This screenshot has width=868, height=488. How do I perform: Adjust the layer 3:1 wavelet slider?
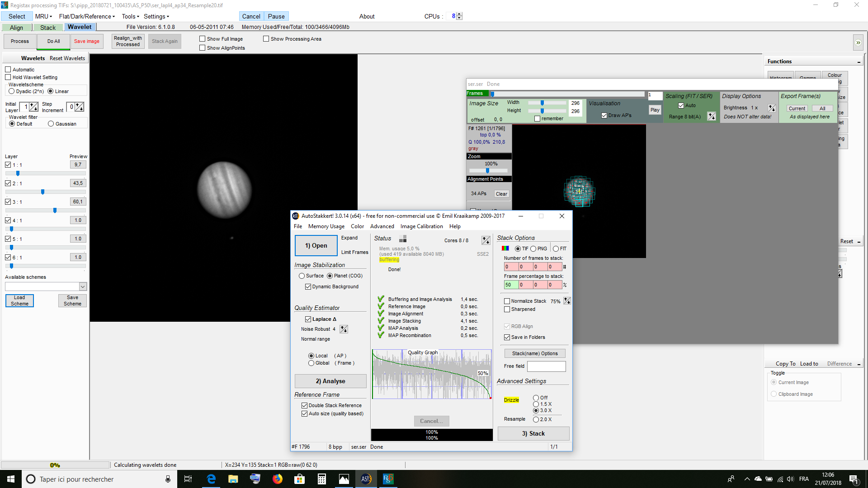click(55, 211)
